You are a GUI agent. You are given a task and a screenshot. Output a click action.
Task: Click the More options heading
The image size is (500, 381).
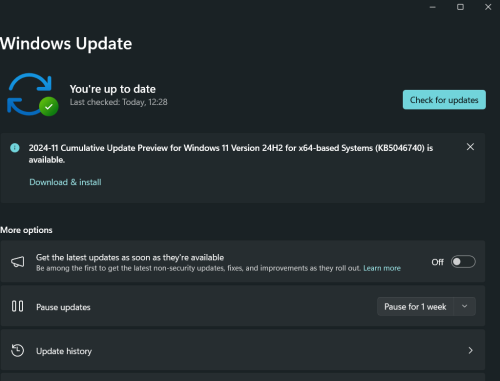[26, 230]
